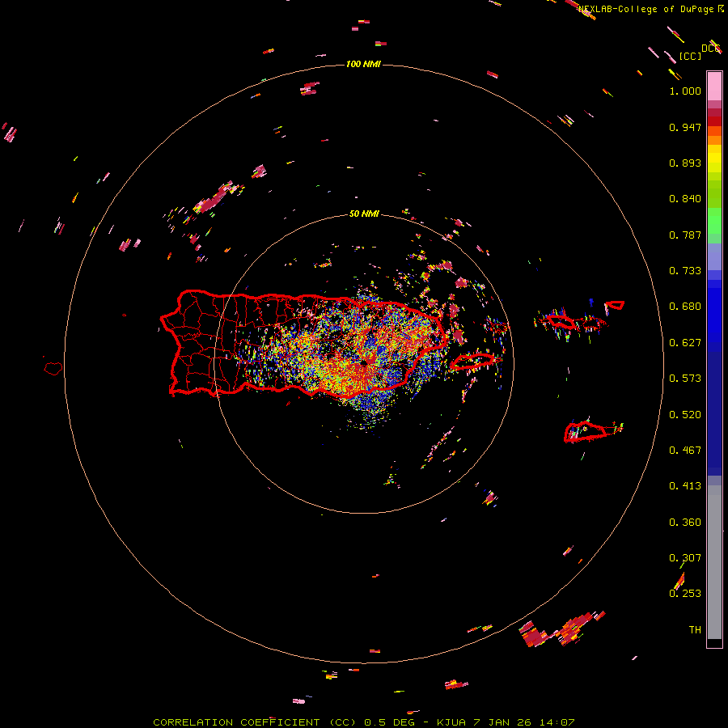Click the NEXLAB-College of DuPage credit text
This screenshot has height=728, width=728.
pyautogui.click(x=645, y=9)
